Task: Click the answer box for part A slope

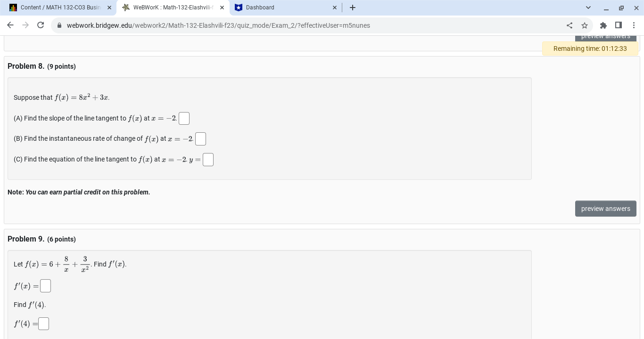Action: pyautogui.click(x=184, y=118)
